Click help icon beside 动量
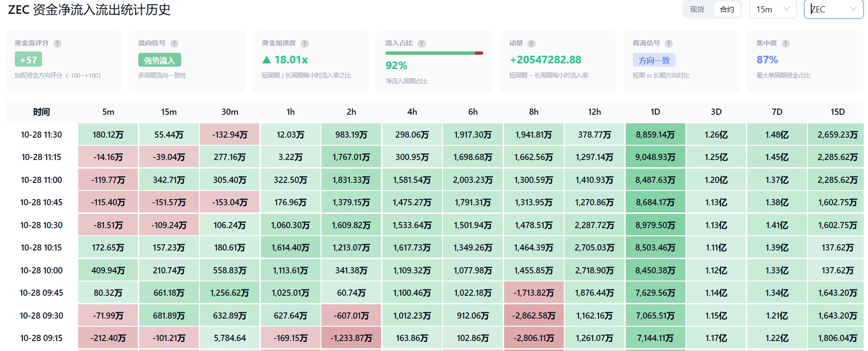 [x=531, y=43]
